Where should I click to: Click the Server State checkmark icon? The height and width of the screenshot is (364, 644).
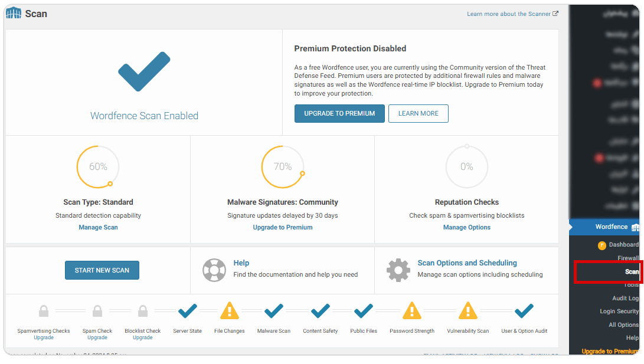click(x=188, y=310)
